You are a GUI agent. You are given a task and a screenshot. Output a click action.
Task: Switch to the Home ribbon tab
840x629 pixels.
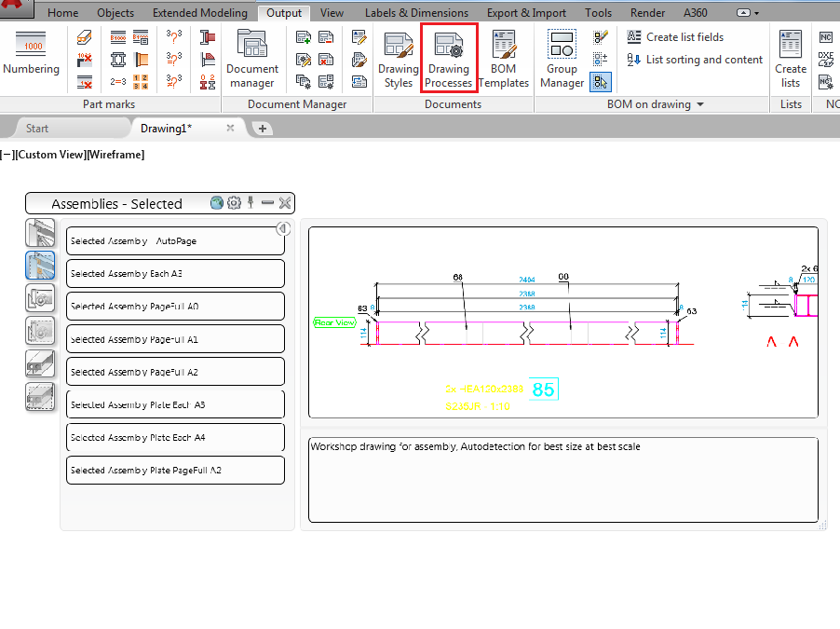coord(62,13)
